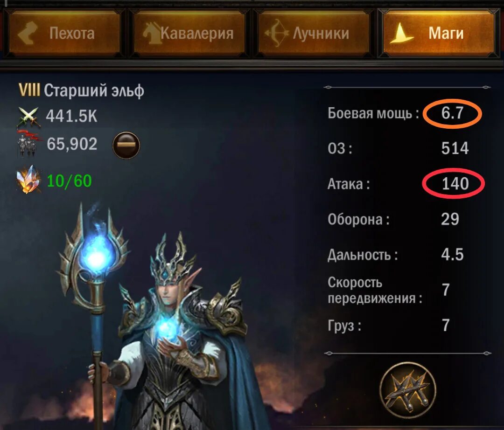Click the 65,902 troop count

coord(72,144)
